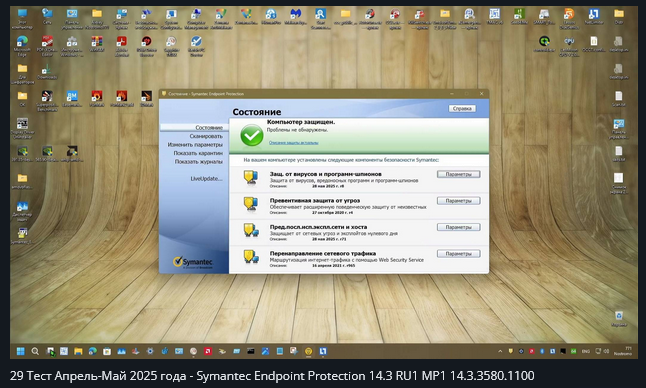Click shield icon beside Превентивная защита от угроз
This screenshot has width=646, height=388.
[250, 204]
